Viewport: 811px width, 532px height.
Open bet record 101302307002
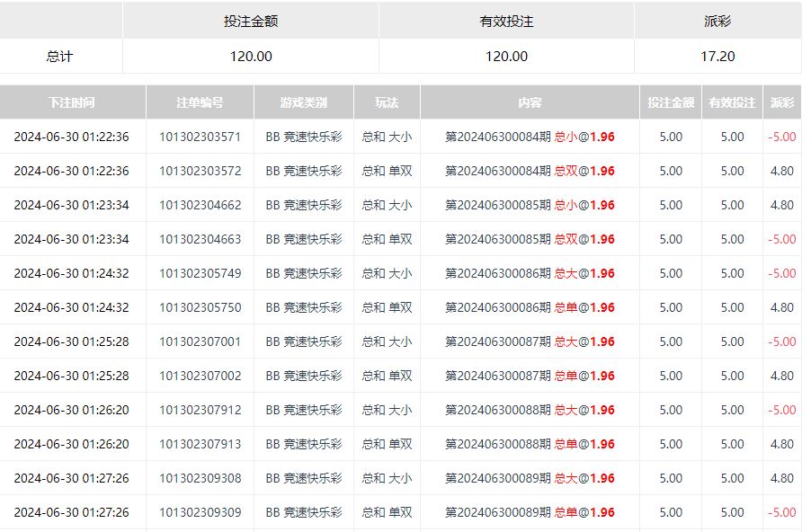click(200, 376)
